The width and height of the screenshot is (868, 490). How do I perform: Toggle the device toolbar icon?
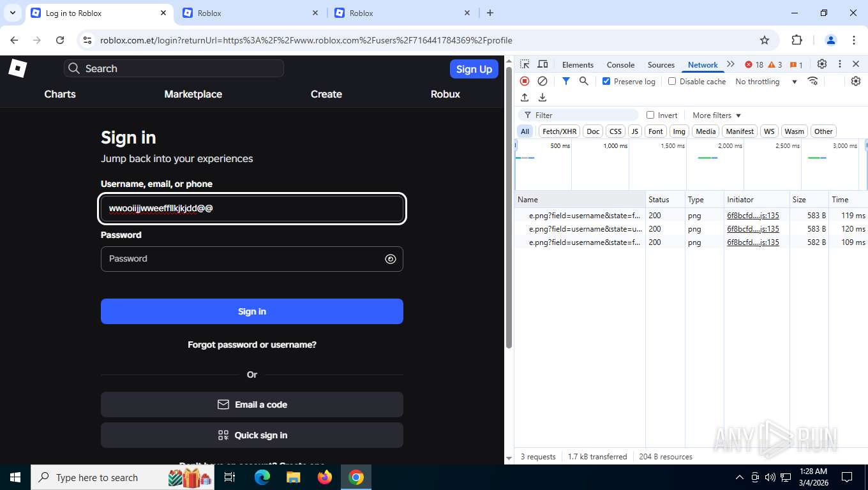click(542, 64)
